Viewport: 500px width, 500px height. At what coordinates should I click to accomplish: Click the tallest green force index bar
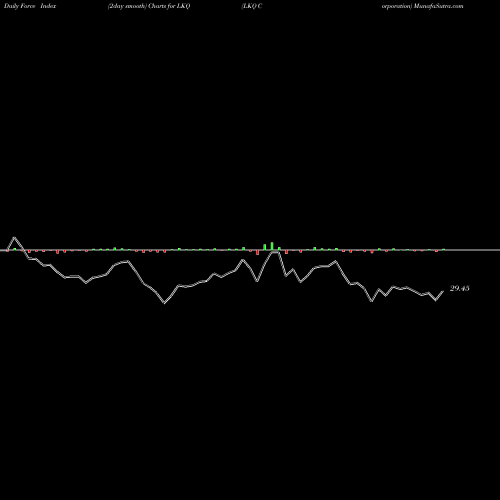click(x=272, y=246)
